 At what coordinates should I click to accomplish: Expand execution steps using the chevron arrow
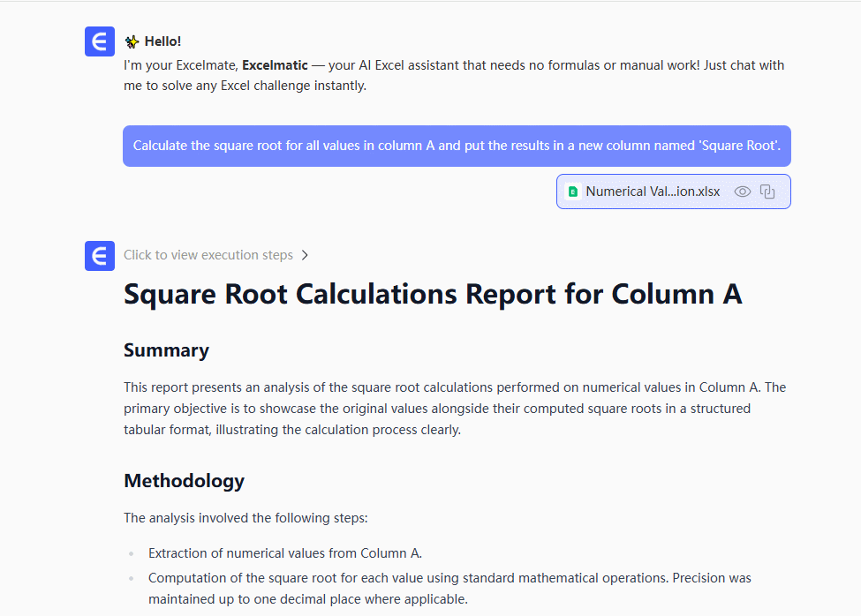(305, 255)
